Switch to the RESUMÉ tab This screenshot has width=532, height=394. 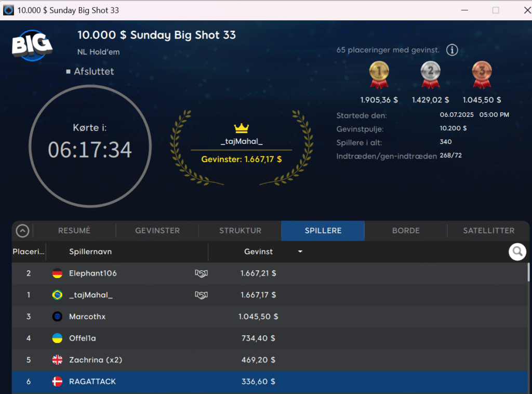point(74,231)
